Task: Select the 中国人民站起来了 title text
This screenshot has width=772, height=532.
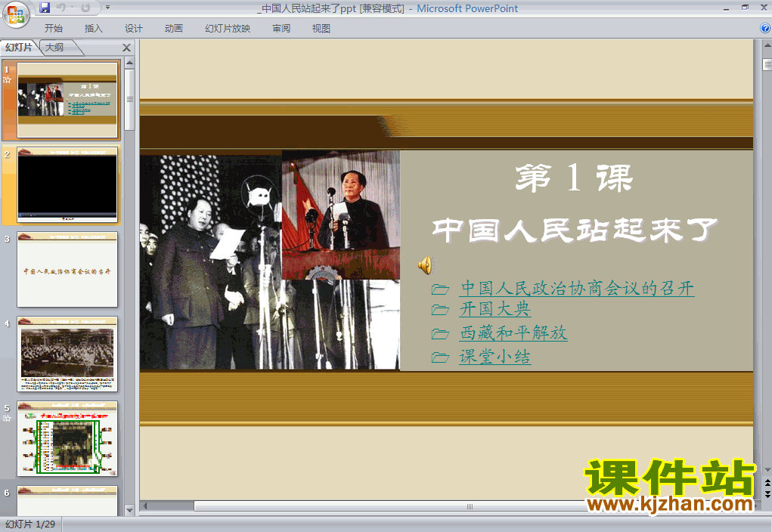Action: click(x=575, y=230)
